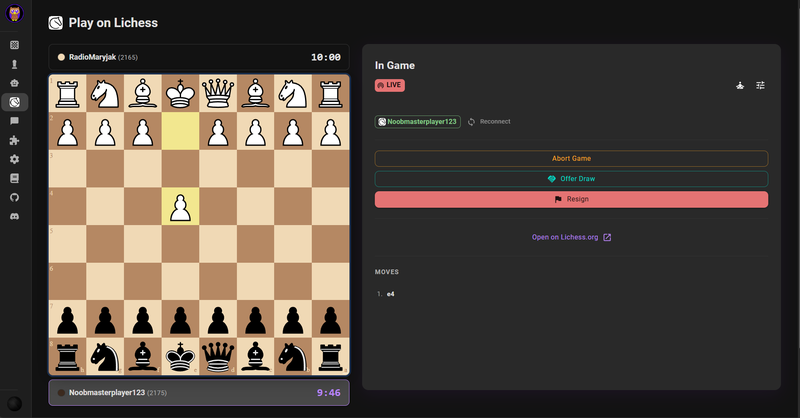Open the chat bubble sidebar icon
800x418 pixels.
[x=14, y=121]
